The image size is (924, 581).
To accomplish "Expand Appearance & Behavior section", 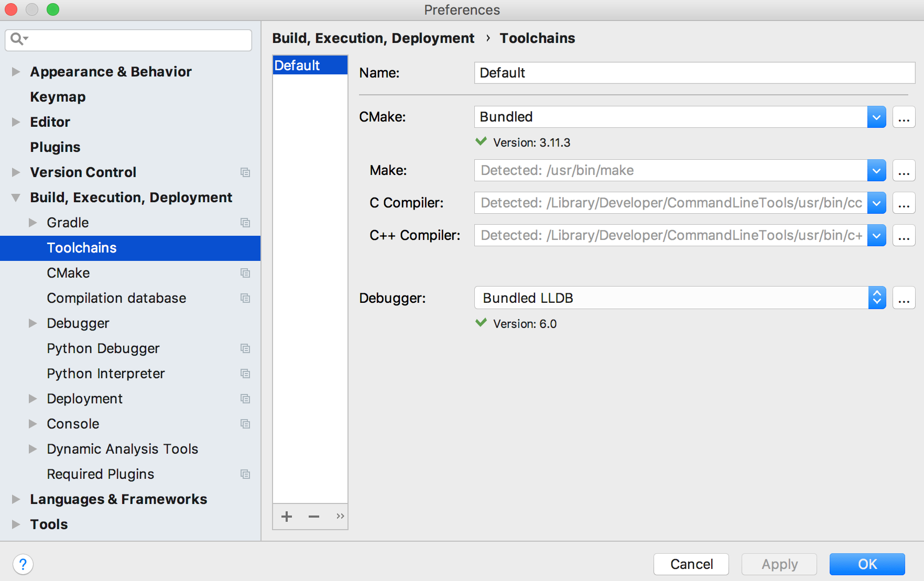I will click(x=16, y=72).
